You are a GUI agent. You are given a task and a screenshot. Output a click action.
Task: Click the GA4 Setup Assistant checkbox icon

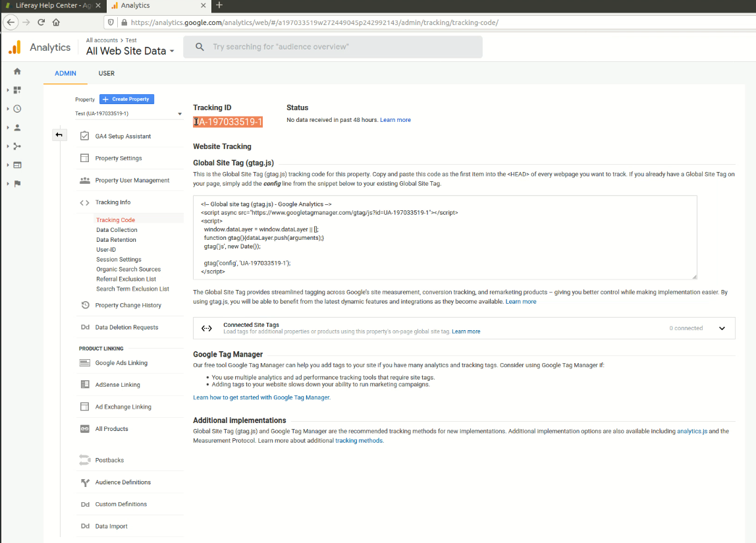pyautogui.click(x=85, y=136)
